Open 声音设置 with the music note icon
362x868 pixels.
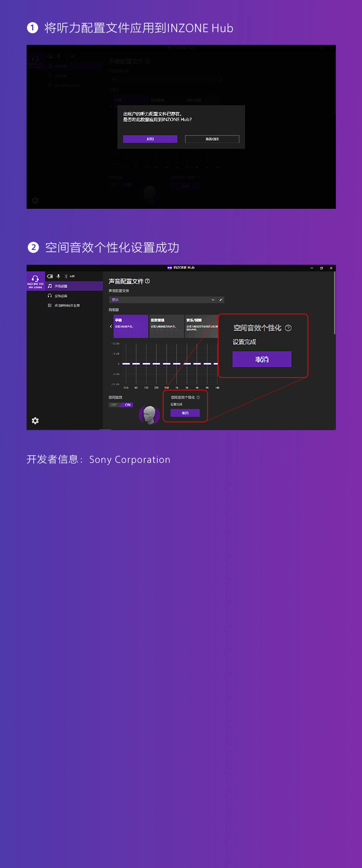[74, 286]
